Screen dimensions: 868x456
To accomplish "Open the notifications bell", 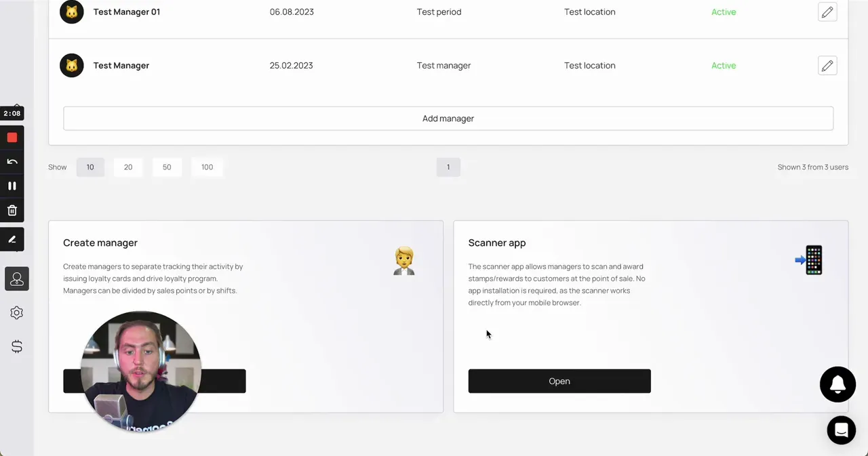I will tap(837, 384).
